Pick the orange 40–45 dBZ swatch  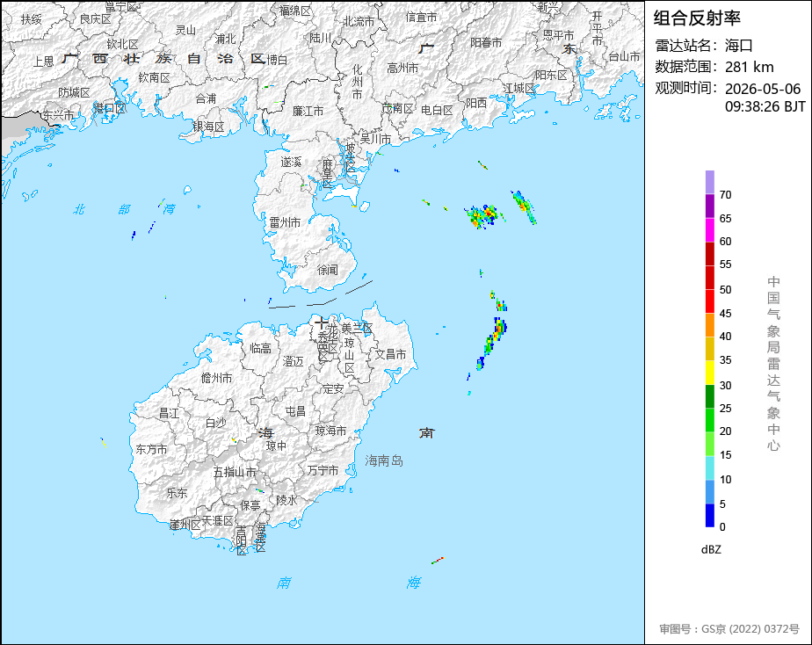click(709, 325)
